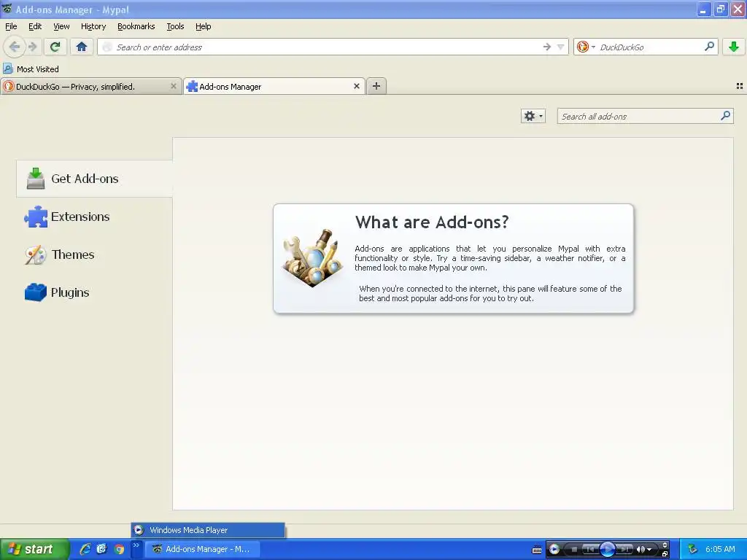The height and width of the screenshot is (560, 747).
Task: Click magnifier in add-ons search field
Action: click(x=725, y=116)
